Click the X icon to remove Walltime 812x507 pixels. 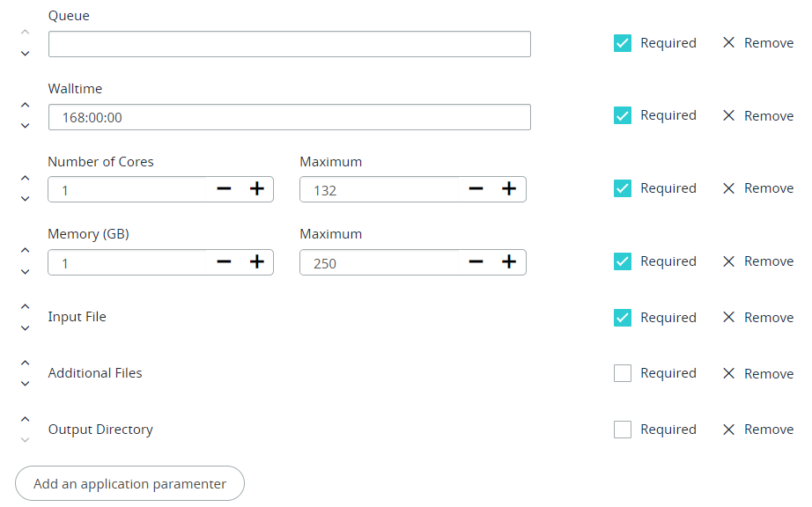[728, 115]
